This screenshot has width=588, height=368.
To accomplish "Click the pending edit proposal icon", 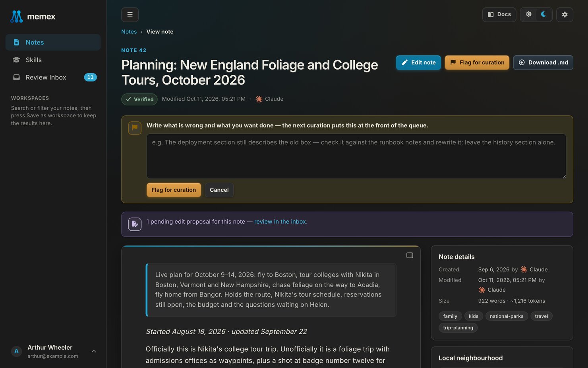I will (x=135, y=224).
